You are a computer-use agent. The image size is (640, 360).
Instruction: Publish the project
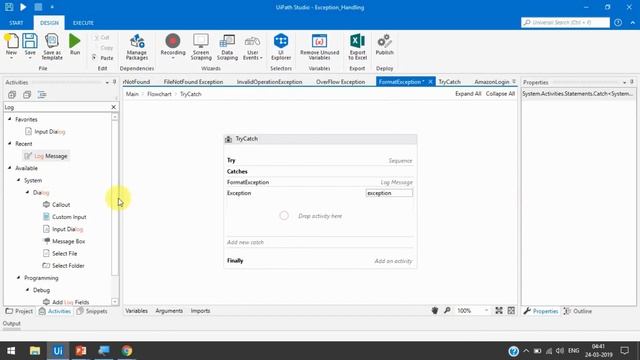click(384, 45)
